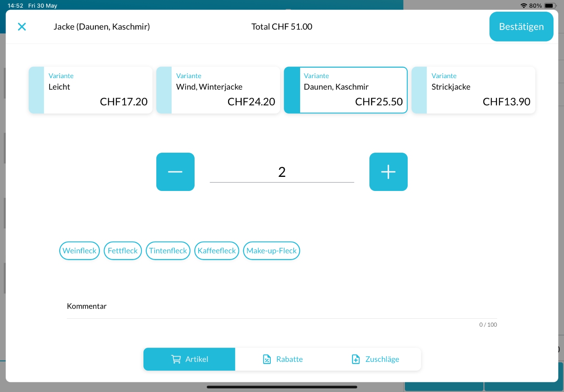
Task: Open the Zuschläge tab
Action: click(x=375, y=359)
